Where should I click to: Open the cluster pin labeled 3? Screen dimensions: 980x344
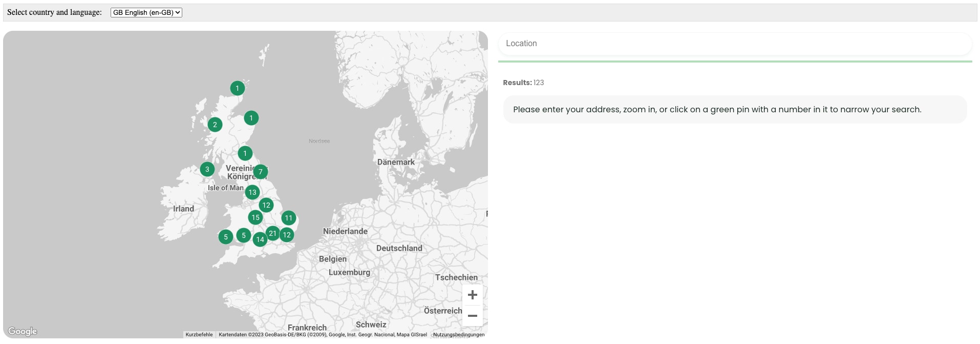coord(207,169)
